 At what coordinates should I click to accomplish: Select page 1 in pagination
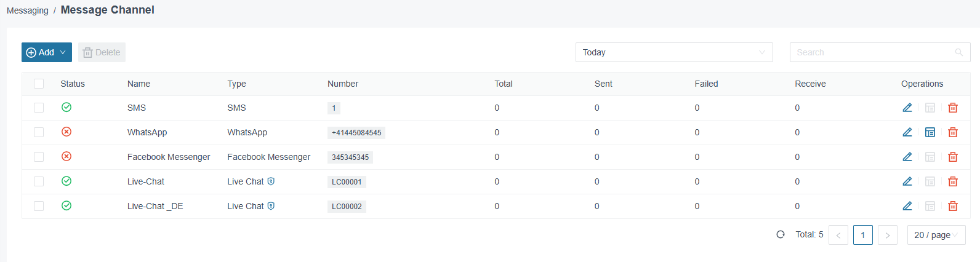point(863,235)
